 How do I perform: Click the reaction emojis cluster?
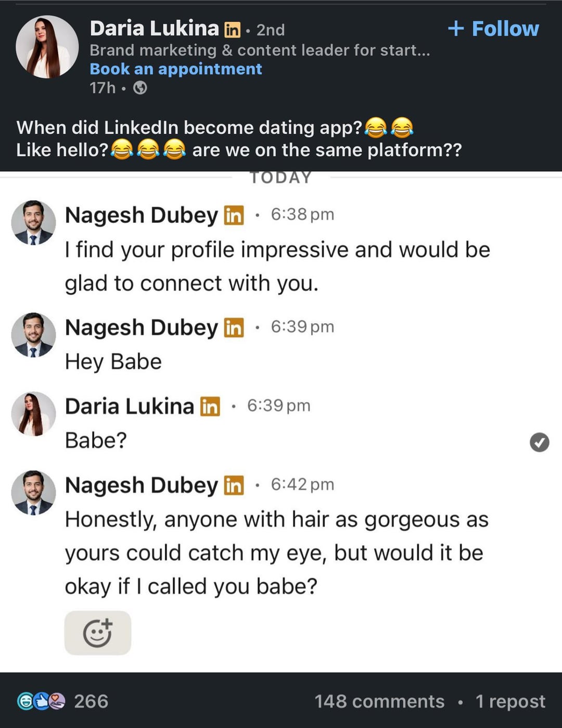click(x=41, y=701)
